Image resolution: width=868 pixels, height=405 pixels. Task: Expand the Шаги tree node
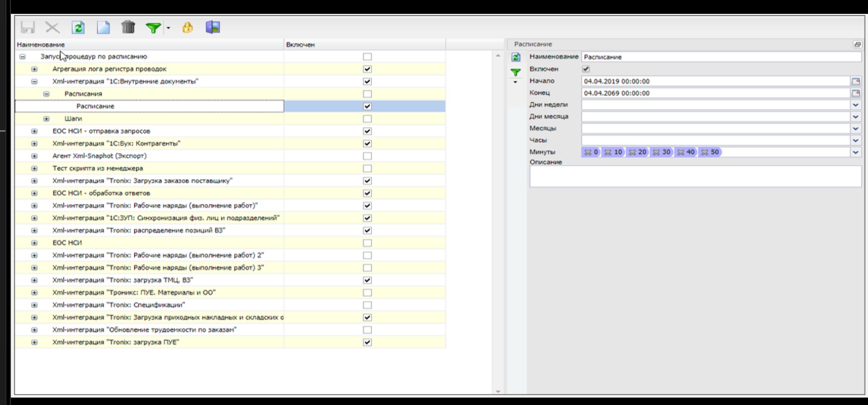(46, 119)
